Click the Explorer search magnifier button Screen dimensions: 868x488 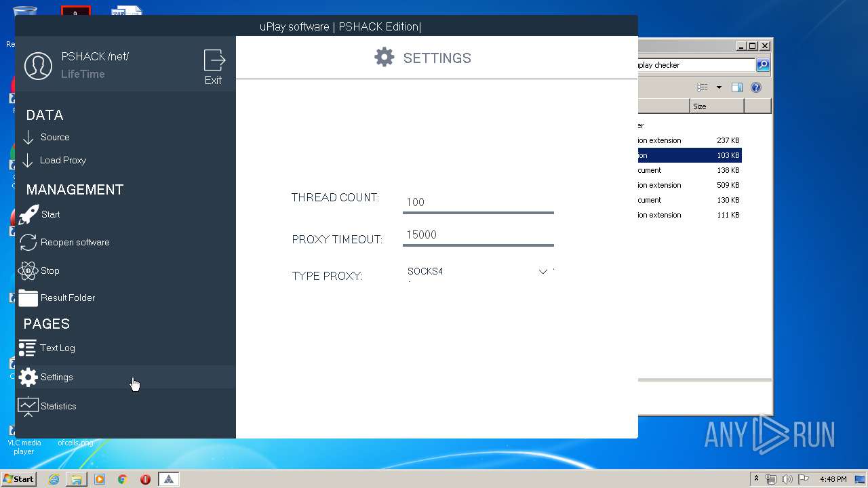point(763,65)
